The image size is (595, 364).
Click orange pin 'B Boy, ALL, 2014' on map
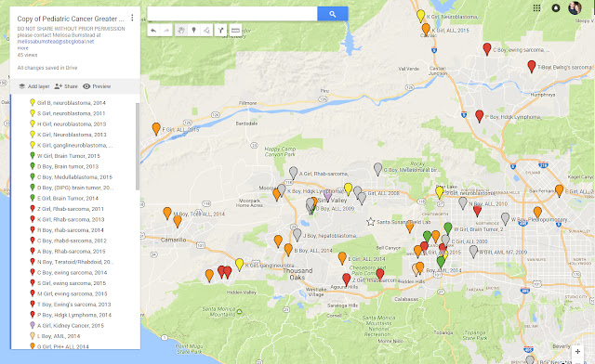[288, 249]
